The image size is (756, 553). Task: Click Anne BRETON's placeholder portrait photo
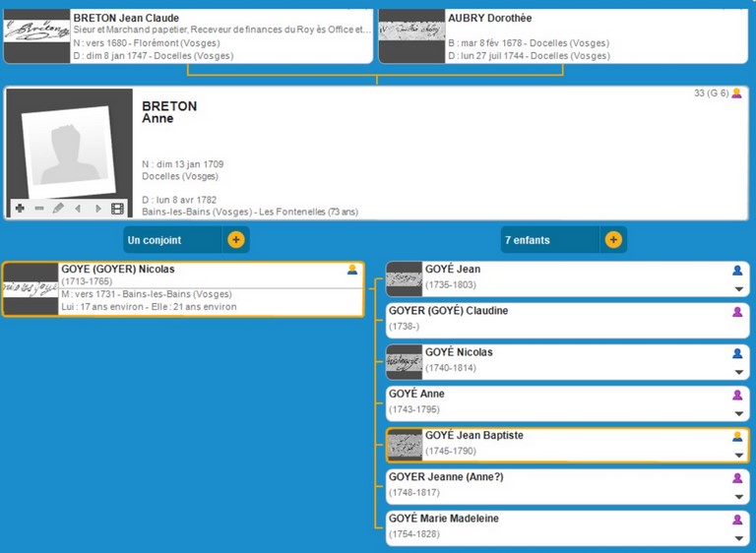(69, 148)
